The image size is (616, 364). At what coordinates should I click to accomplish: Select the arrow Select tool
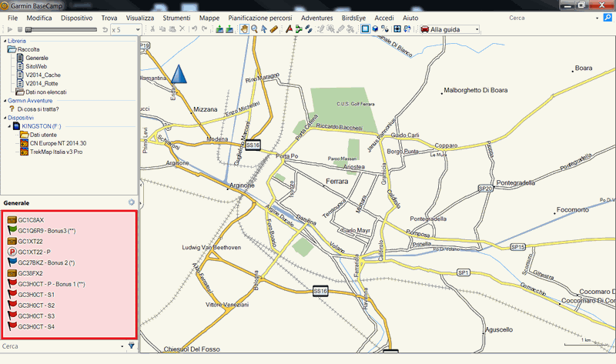point(264,29)
